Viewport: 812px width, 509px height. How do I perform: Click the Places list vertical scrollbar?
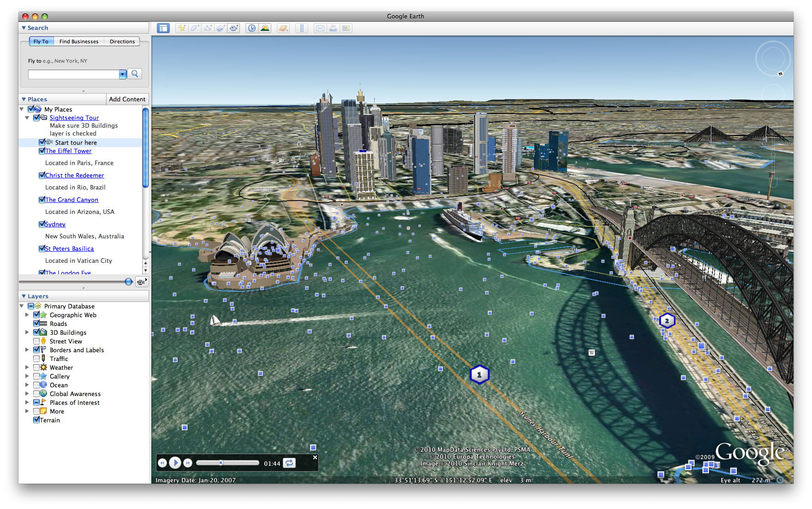145,148
